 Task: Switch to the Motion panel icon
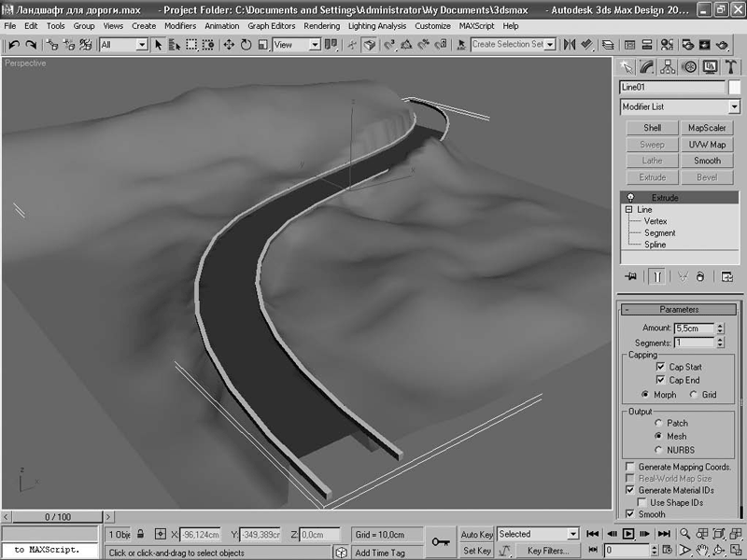point(689,67)
